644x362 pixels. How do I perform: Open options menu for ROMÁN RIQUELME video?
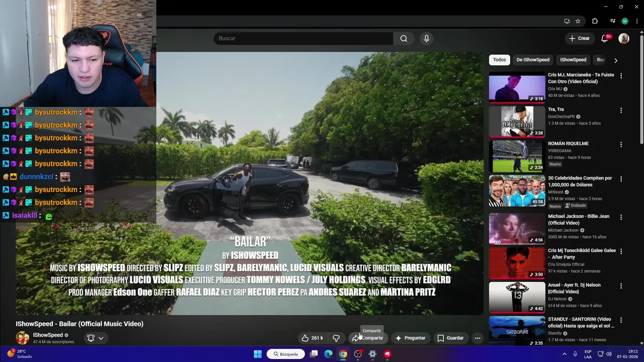point(621,144)
